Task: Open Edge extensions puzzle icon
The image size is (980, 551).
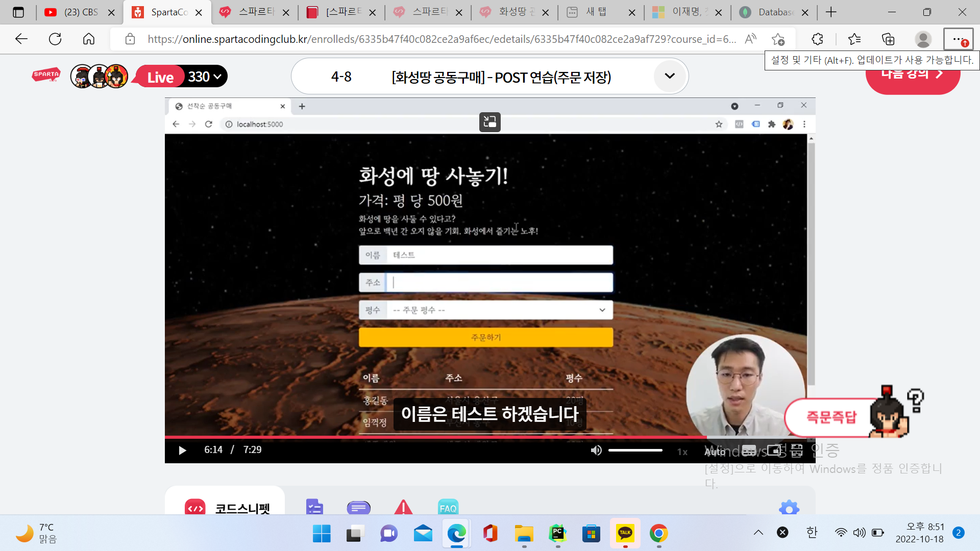Action: coord(817,39)
